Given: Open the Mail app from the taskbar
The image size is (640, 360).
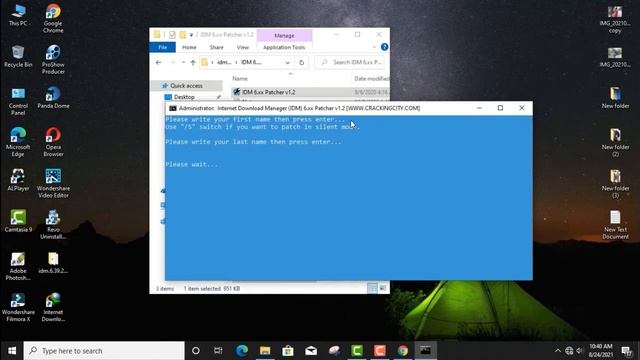Looking at the screenshot, I should point(311,351).
